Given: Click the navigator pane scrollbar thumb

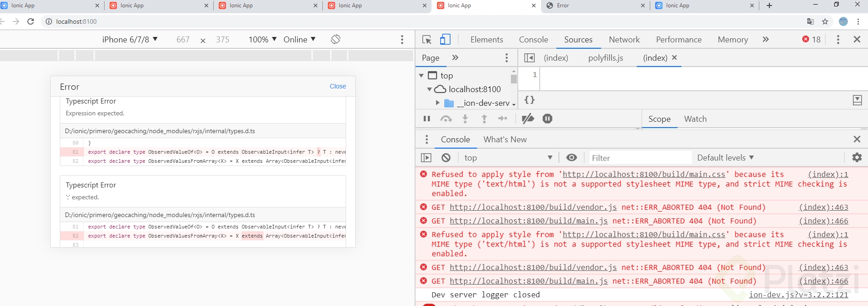Looking at the screenshot, I should [x=514, y=79].
